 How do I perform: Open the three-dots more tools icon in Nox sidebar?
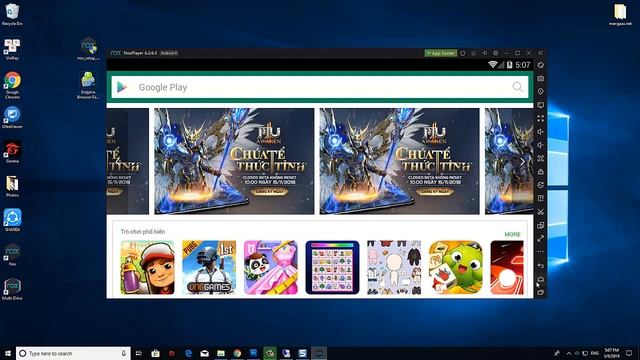click(x=540, y=252)
